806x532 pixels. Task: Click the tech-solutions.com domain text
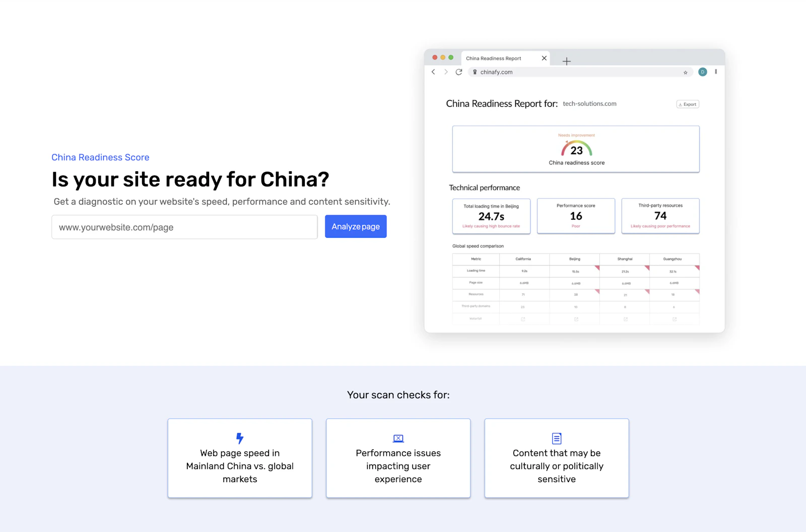point(589,104)
